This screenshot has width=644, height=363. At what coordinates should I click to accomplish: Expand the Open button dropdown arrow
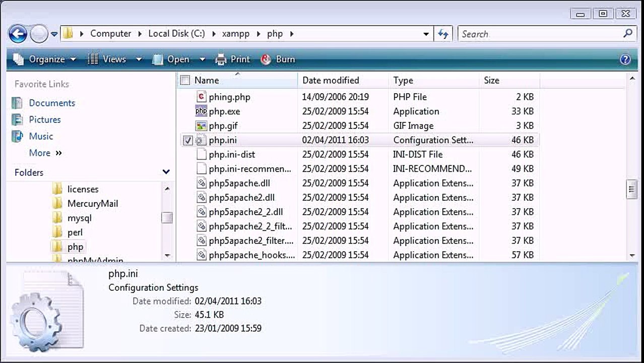click(202, 59)
